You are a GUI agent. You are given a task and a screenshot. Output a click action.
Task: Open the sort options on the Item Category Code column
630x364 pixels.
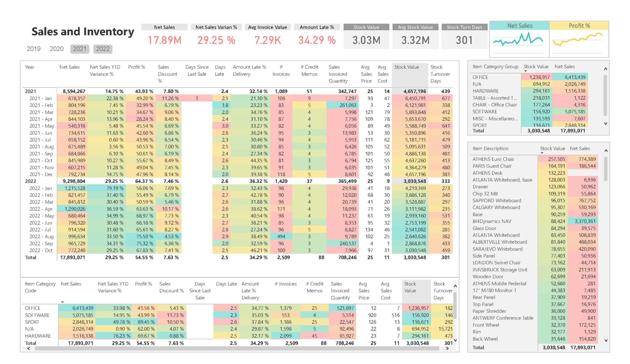(x=40, y=287)
